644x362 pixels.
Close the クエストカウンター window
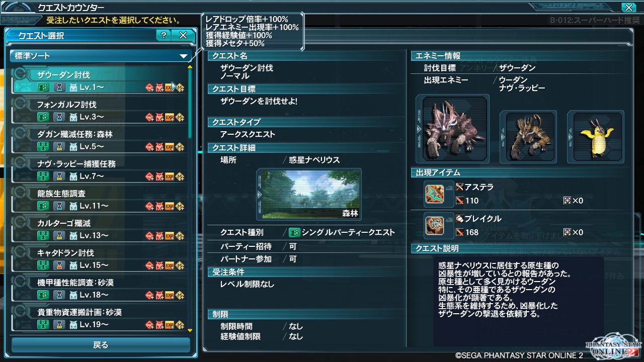628,7
